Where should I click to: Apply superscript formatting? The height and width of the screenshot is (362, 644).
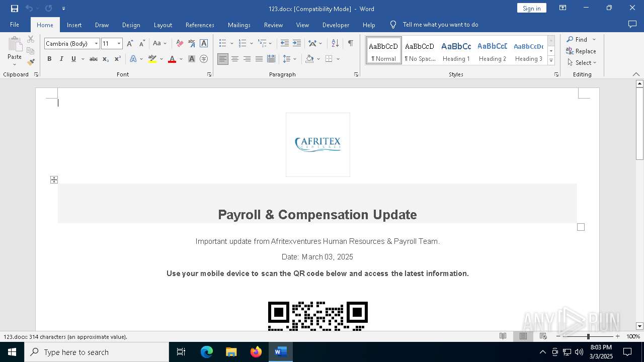point(117,59)
